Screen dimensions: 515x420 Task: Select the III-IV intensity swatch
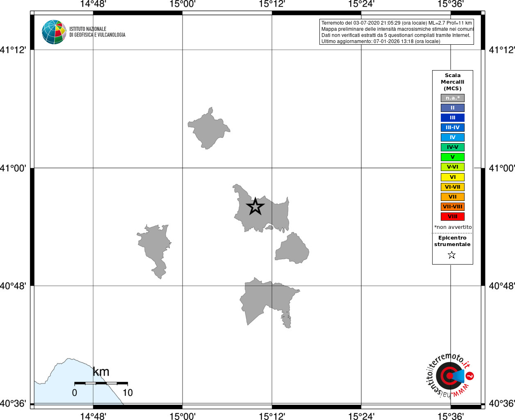click(453, 128)
